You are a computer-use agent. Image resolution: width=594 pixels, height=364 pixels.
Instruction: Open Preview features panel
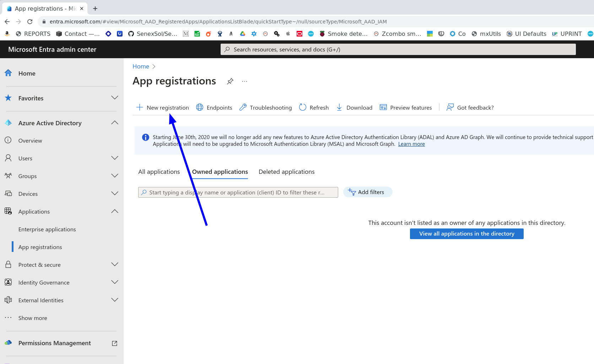[406, 107]
